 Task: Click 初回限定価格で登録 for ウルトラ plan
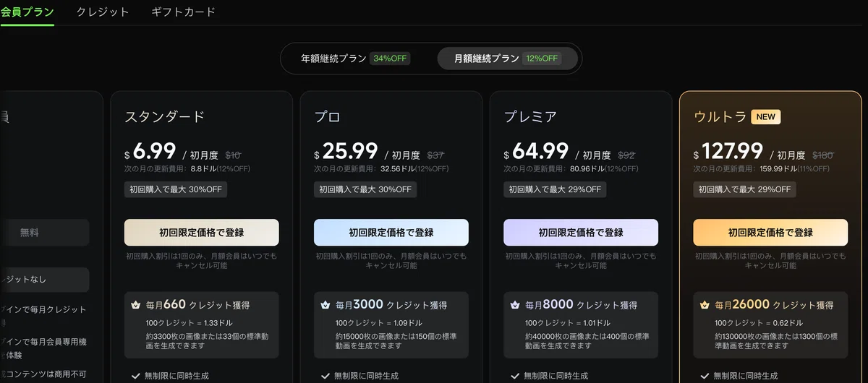click(x=770, y=233)
